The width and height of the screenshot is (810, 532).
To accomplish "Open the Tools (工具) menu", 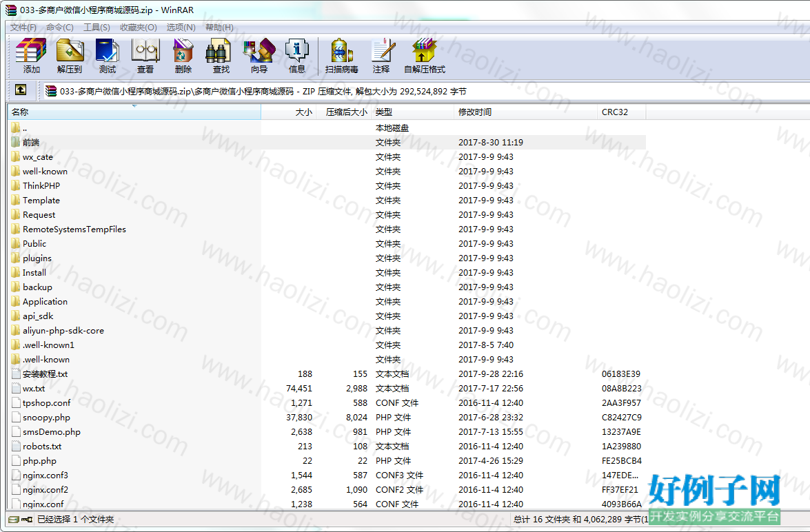I will (97, 28).
